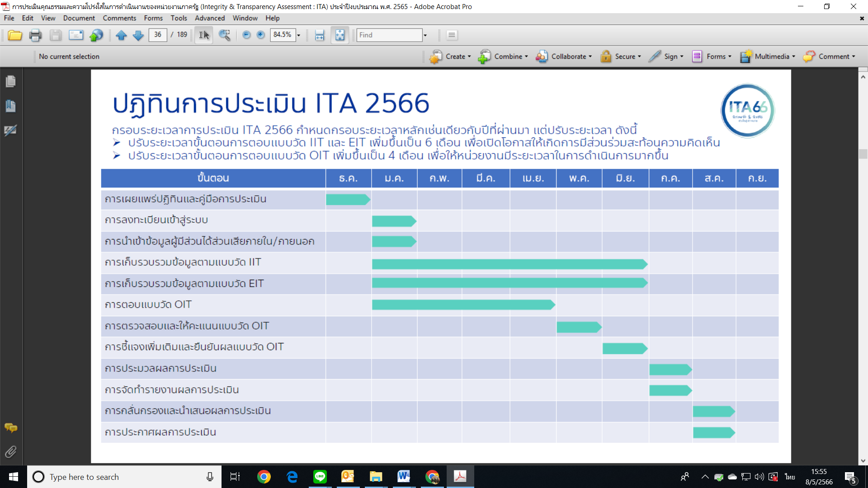
Task: Open the Attachments panel paperclip icon
Action: tap(10, 451)
